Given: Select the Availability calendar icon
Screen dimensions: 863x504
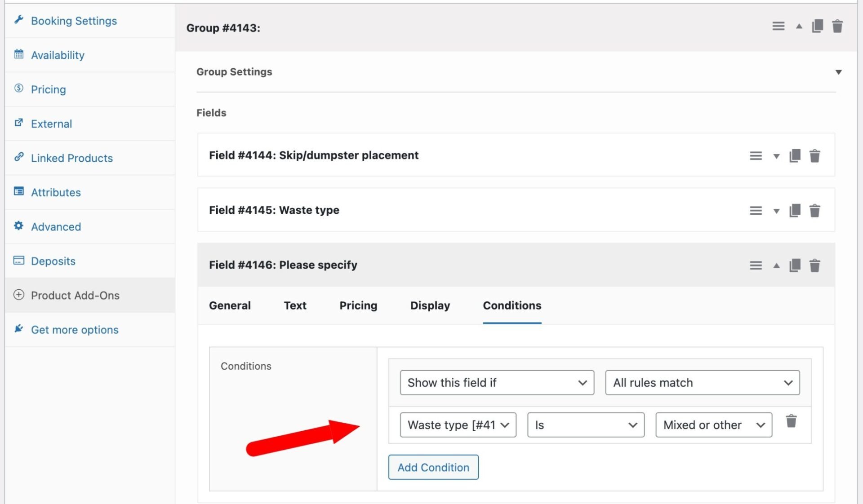Looking at the screenshot, I should click(x=19, y=53).
